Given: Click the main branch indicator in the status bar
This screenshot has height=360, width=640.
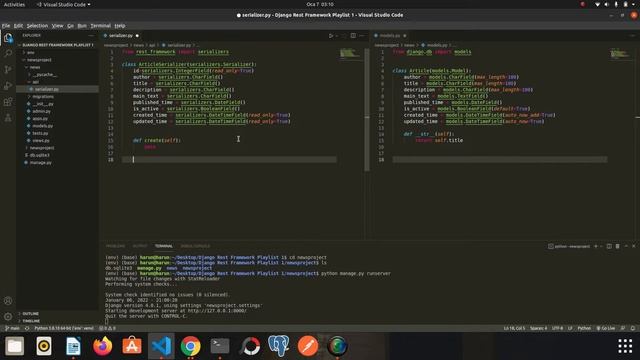Looking at the screenshot, I should (12, 328).
